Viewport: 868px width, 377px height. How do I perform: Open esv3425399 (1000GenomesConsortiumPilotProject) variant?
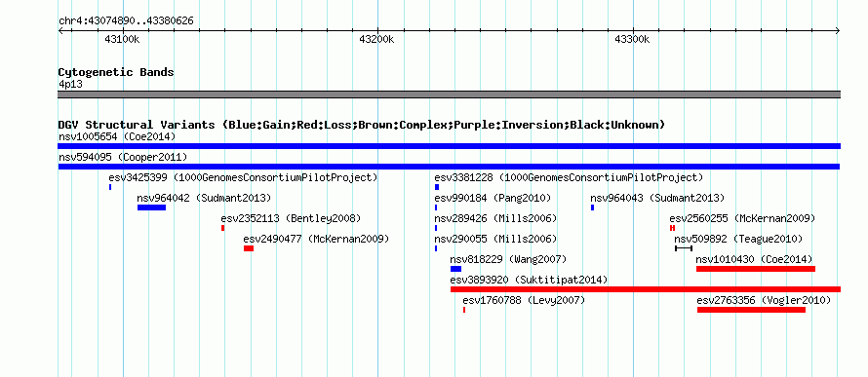point(243,177)
